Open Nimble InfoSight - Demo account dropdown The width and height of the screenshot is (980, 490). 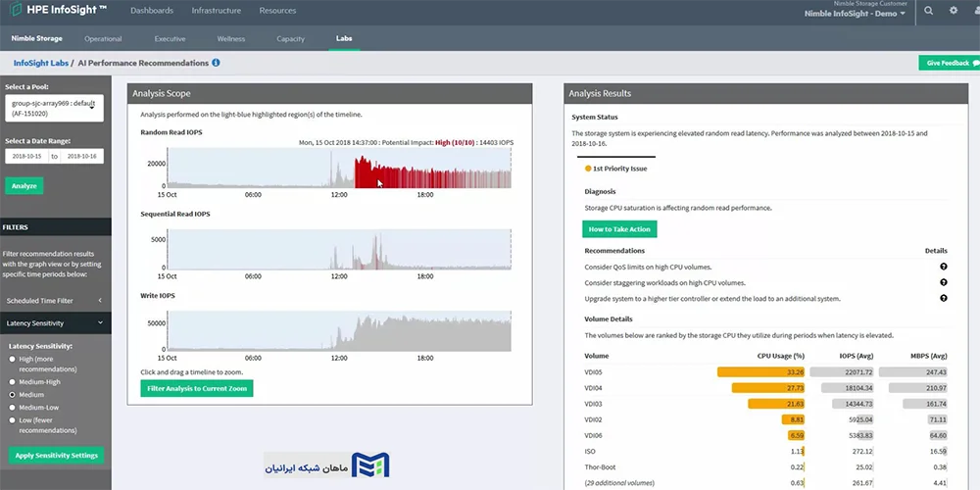coord(855,14)
